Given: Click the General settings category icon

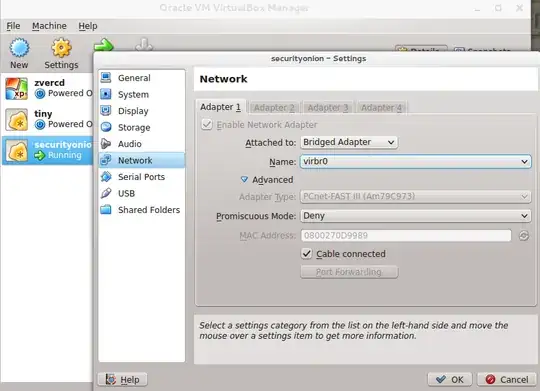Looking at the screenshot, I should click(x=106, y=78).
